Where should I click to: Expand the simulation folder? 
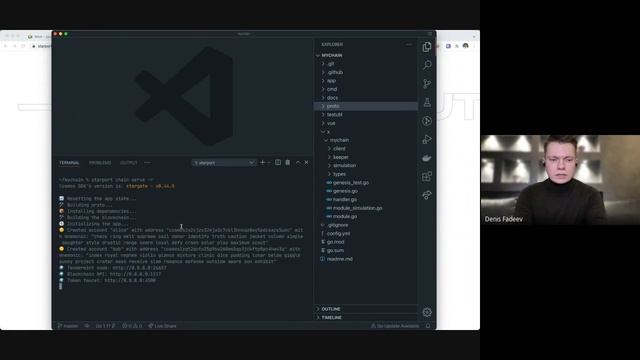point(366,165)
